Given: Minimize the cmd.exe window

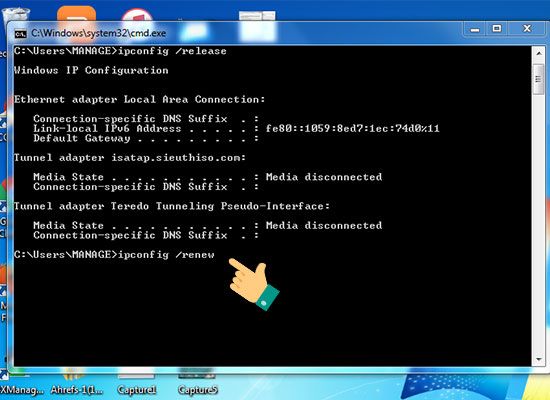Looking at the screenshot, I should [475, 29].
